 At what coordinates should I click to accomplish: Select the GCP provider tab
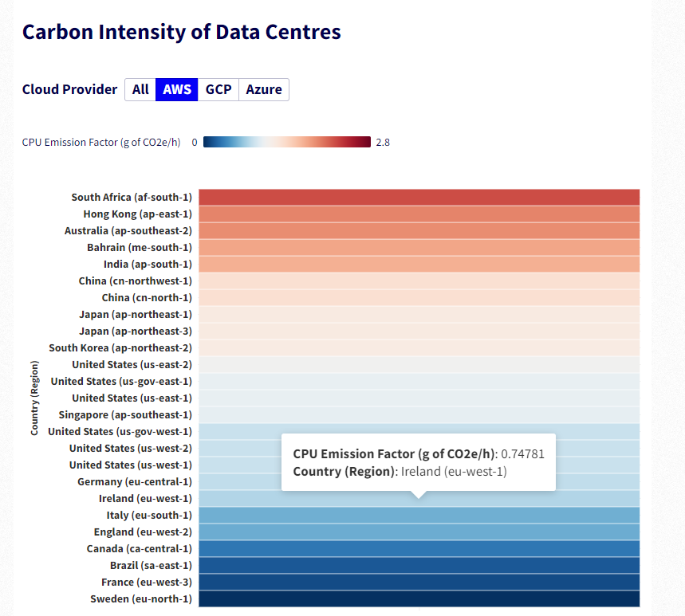218,89
